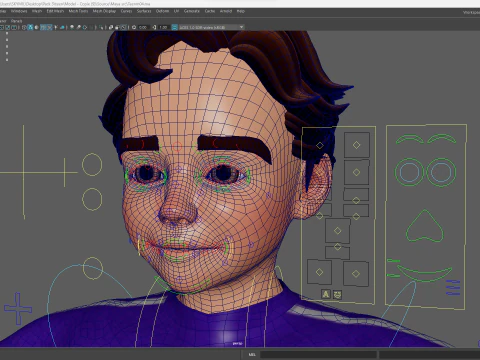Open the Mesh Tools menu
Screen dimensions: 480x360
[78, 11]
